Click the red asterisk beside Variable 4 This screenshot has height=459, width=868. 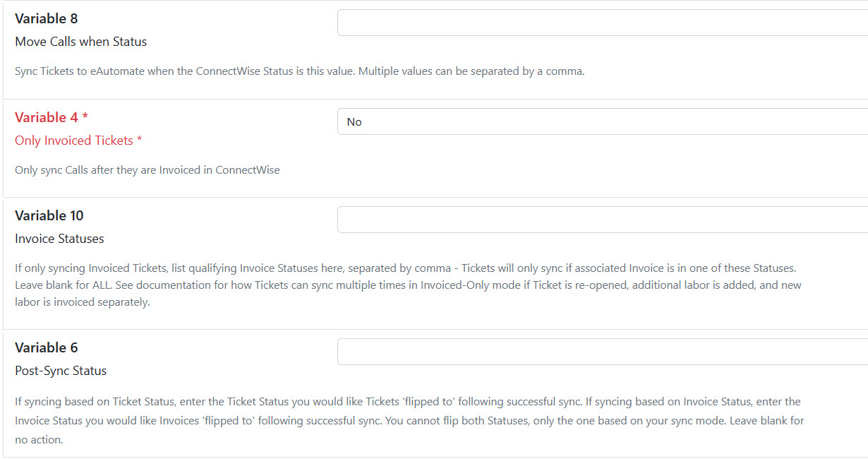(x=85, y=117)
